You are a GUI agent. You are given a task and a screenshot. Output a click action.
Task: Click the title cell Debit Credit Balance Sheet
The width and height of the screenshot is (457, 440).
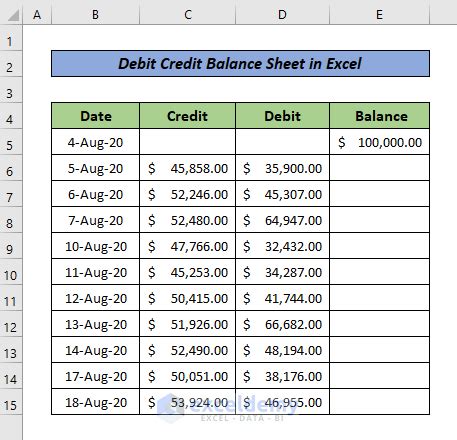(x=240, y=64)
